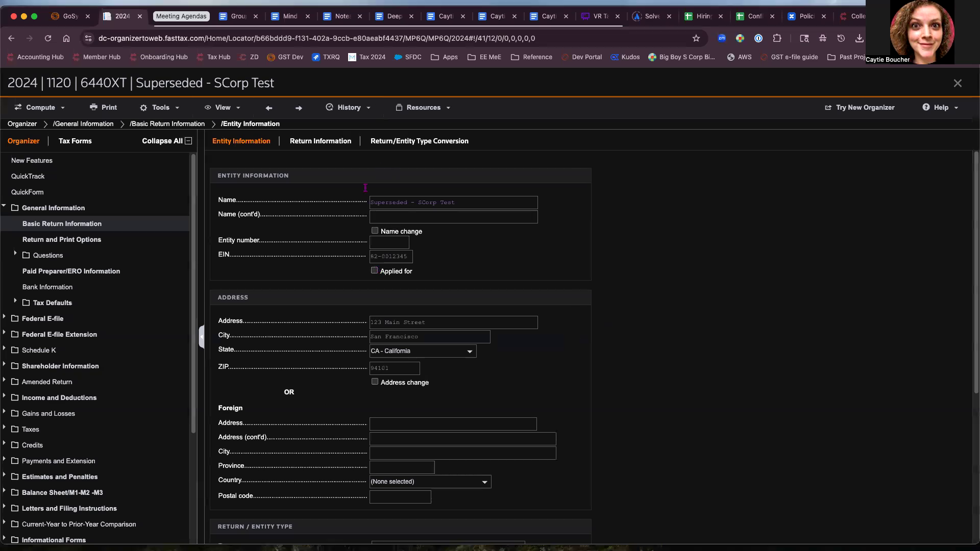This screenshot has width=980, height=551.
Task: Open the Country dropdown (None selected)
Action: point(430,482)
